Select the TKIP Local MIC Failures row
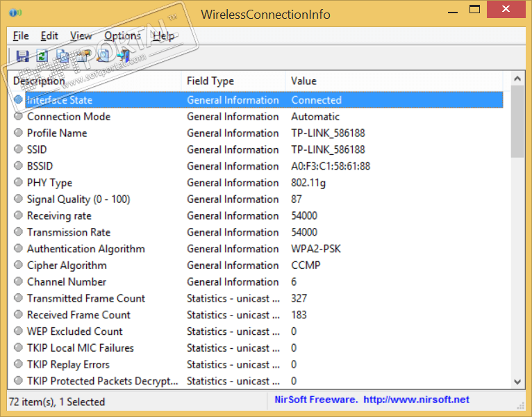 (x=80, y=348)
